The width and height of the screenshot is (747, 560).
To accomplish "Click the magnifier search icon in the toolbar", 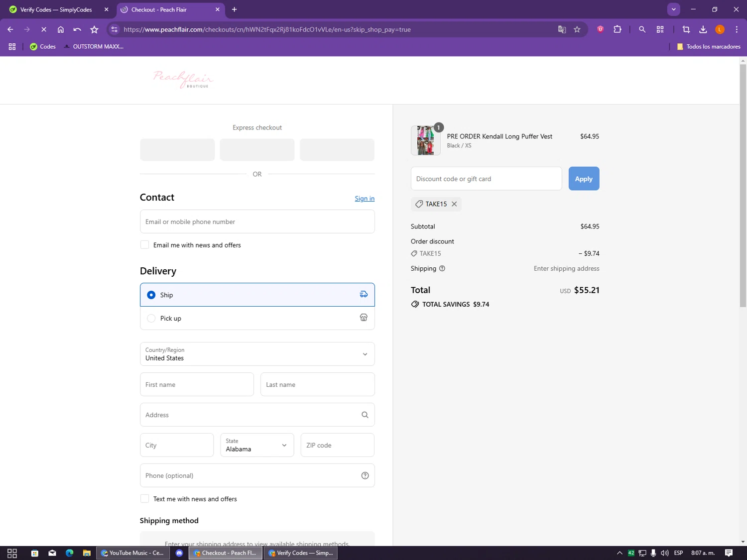I will pos(642,29).
